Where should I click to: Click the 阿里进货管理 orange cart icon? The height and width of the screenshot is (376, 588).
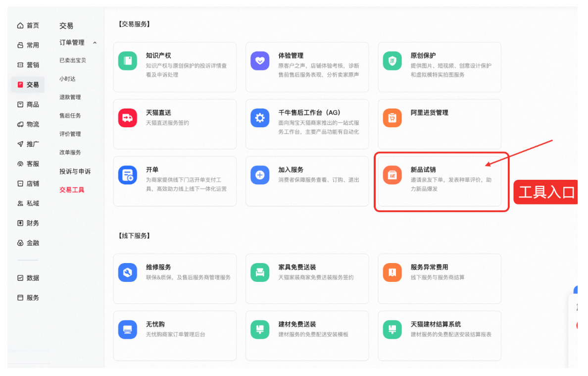392,118
